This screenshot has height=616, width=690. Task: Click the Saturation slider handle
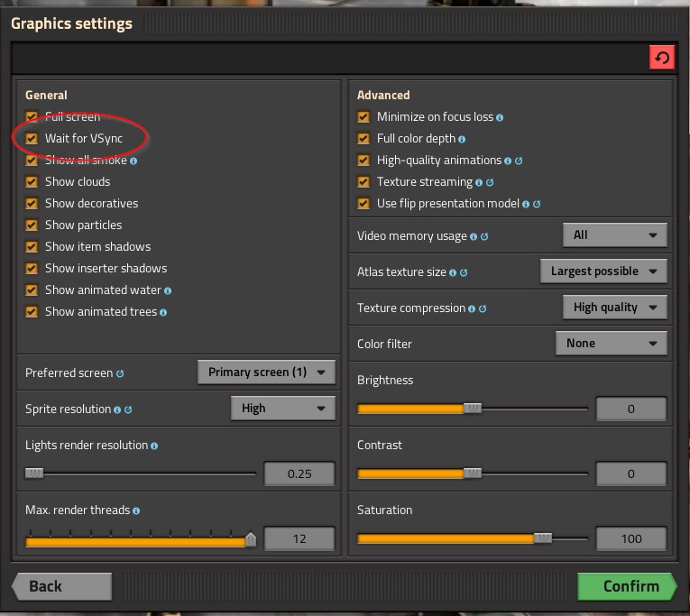pos(542,538)
